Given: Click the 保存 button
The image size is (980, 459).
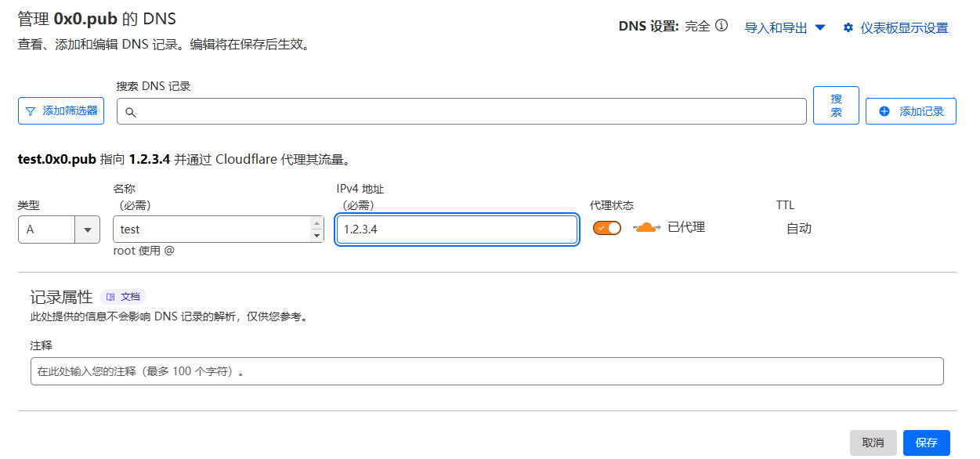Looking at the screenshot, I should [x=926, y=443].
